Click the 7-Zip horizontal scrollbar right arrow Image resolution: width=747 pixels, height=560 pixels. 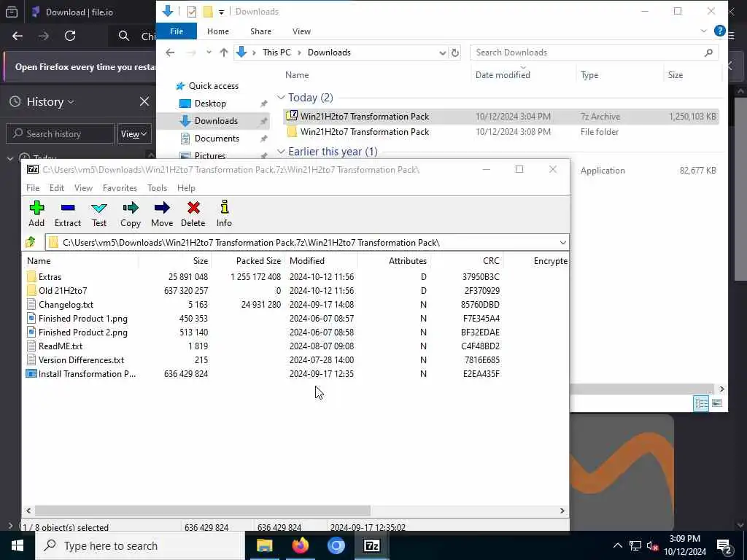click(x=562, y=510)
